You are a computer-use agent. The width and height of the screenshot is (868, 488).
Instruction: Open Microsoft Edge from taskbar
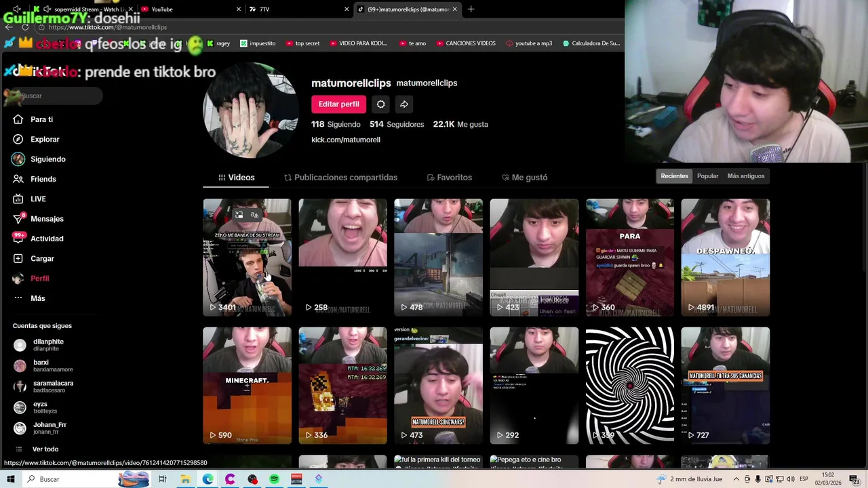[x=208, y=479]
